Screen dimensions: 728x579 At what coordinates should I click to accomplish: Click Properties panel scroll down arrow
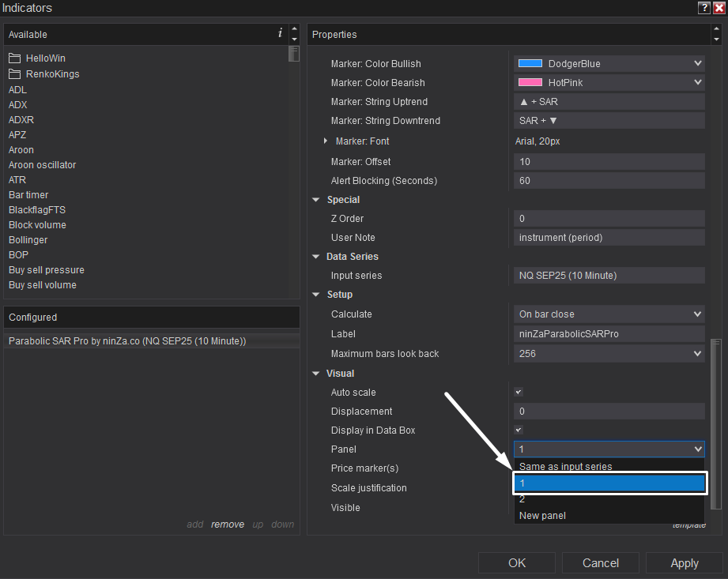point(716,39)
